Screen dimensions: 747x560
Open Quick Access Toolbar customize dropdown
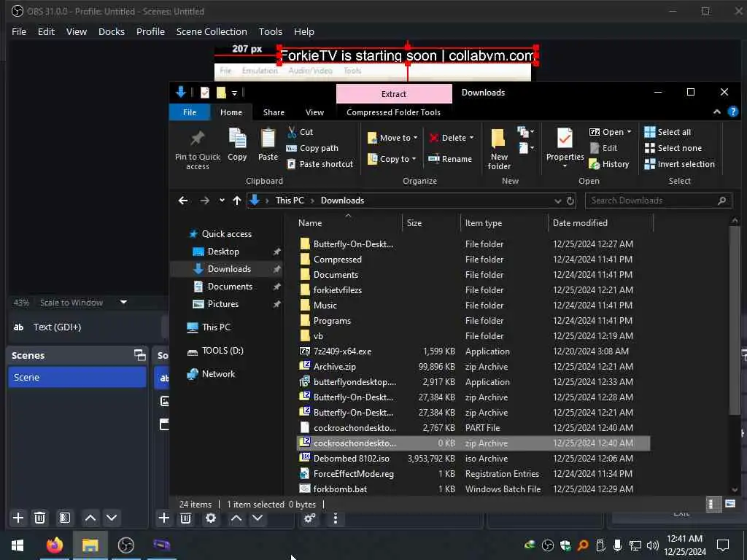tap(234, 93)
